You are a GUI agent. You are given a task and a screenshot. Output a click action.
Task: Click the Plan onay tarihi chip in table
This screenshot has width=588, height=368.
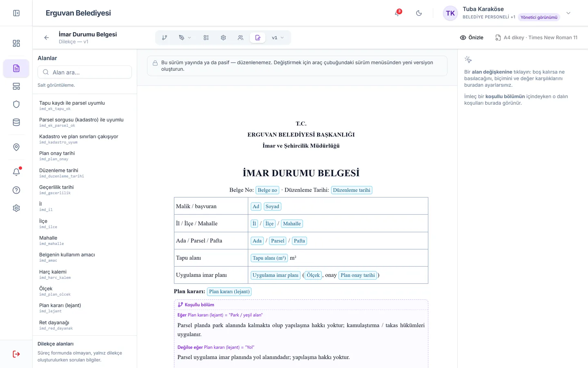coord(358,275)
